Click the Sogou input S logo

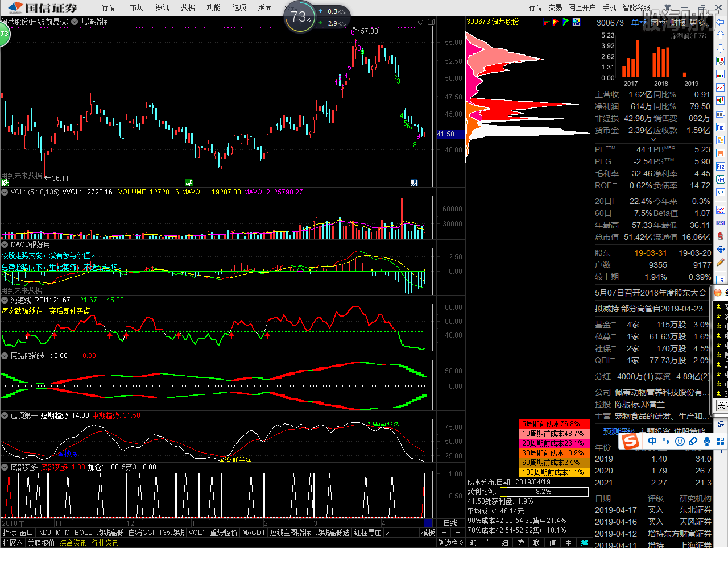tap(630, 441)
